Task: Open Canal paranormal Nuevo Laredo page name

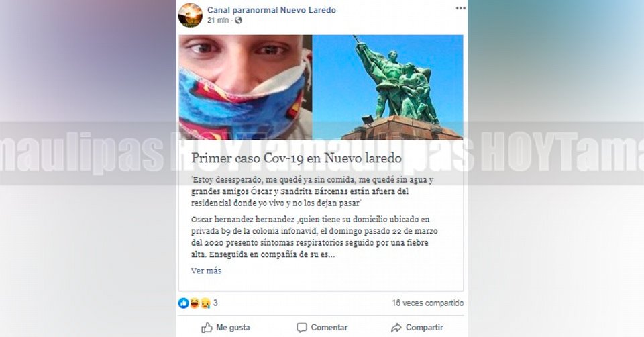Action: click(x=272, y=10)
